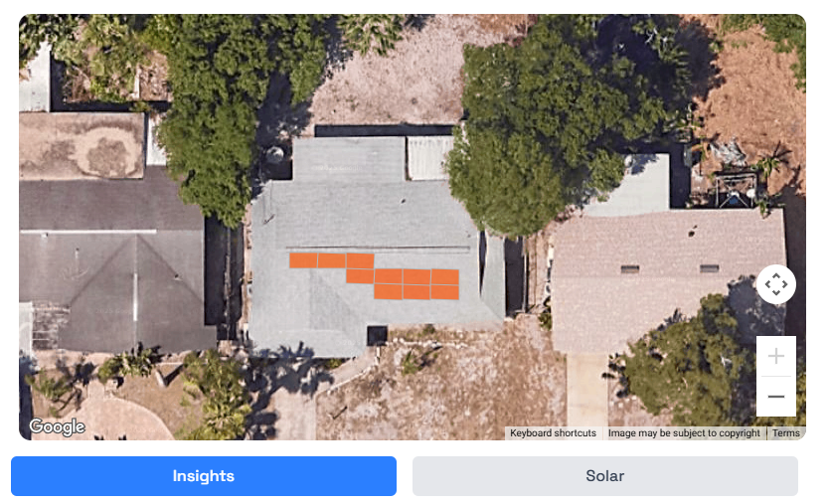Click the image copyright notice text
830x504 pixels.
684,433
